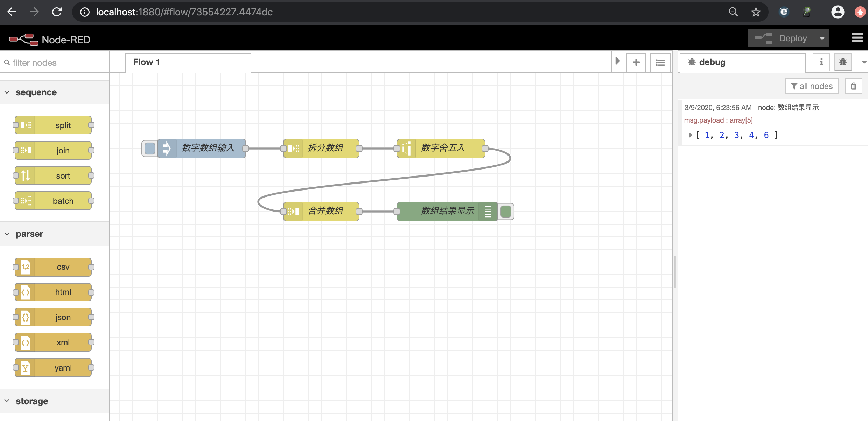The width and height of the screenshot is (868, 421).
Task: Click the sort node icon in sidebar
Action: point(25,175)
